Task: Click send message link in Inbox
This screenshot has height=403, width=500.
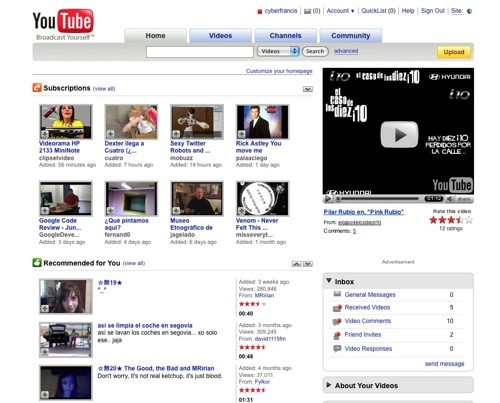Action: 444,364
